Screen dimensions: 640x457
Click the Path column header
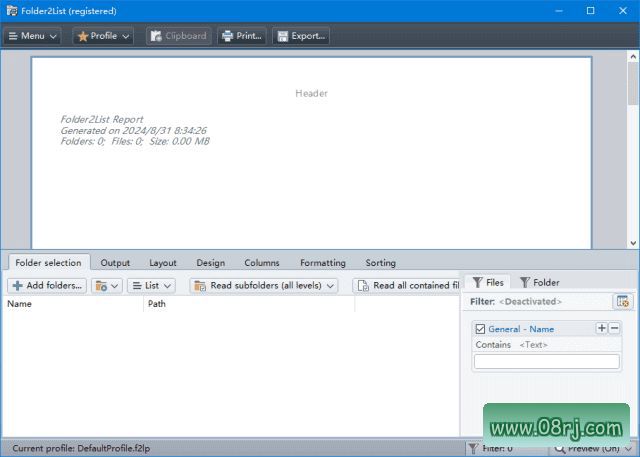[156, 304]
